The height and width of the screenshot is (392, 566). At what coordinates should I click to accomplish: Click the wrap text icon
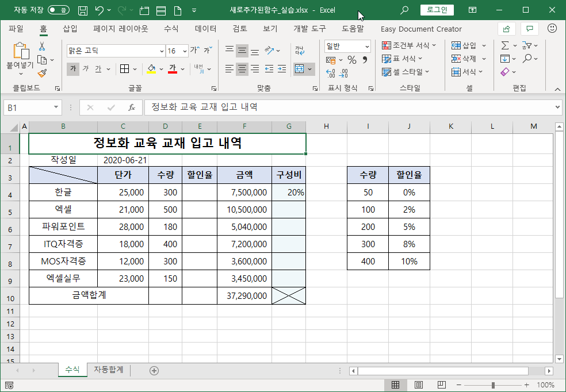point(300,51)
